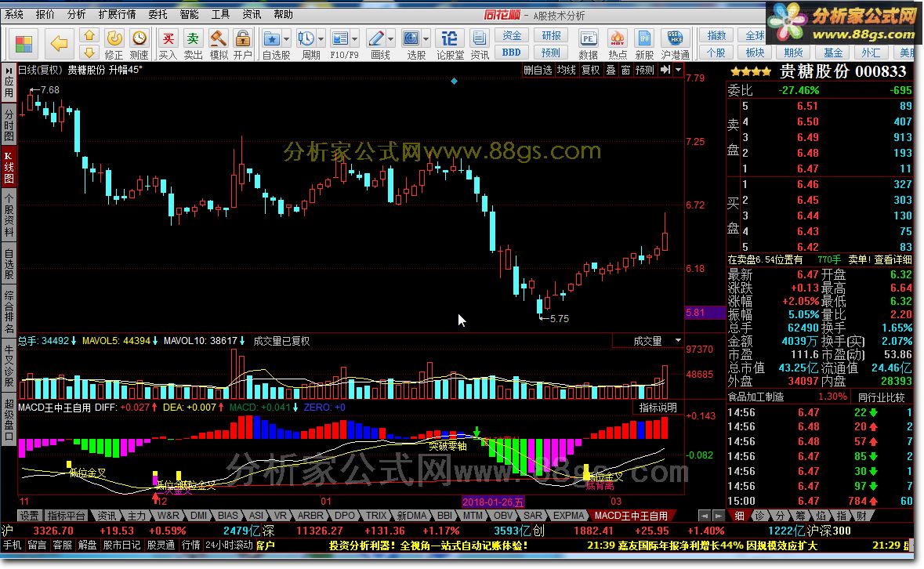This screenshot has width=924, height=569.
Task: Toggle 预测 forecast on chart header
Action: point(645,70)
